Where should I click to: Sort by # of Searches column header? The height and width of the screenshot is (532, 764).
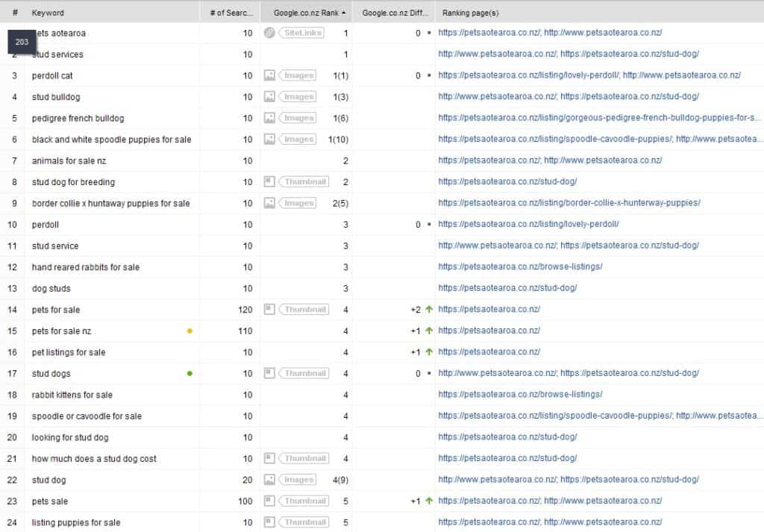[x=231, y=13]
